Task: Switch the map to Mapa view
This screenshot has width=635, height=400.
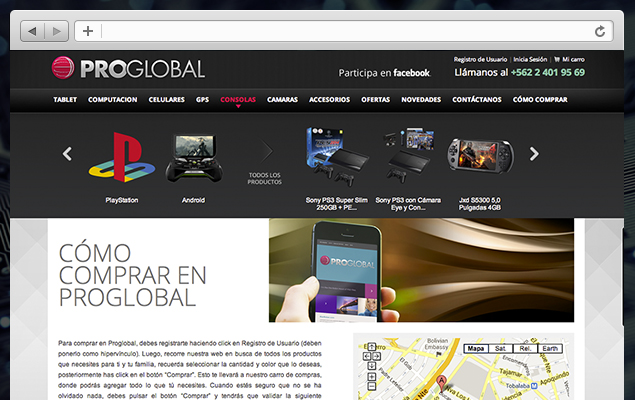Action: 476,349
